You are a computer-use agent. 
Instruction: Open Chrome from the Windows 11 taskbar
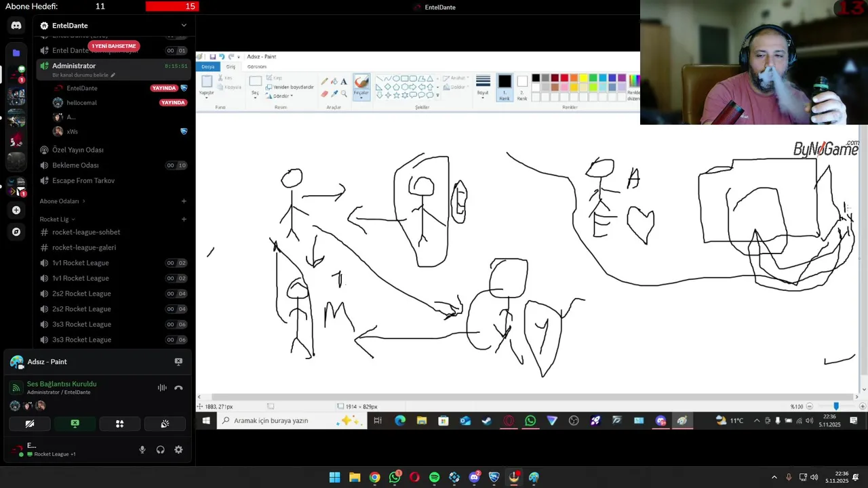click(374, 478)
